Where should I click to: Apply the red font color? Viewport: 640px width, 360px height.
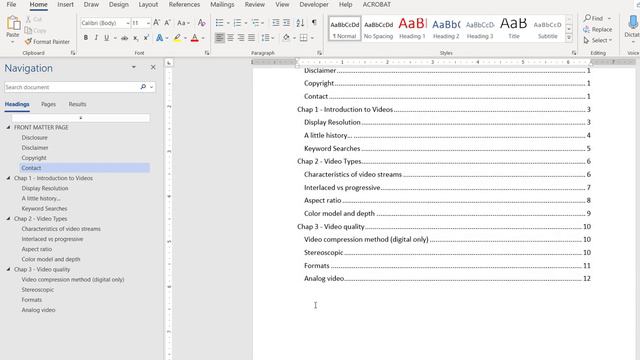(x=195, y=38)
